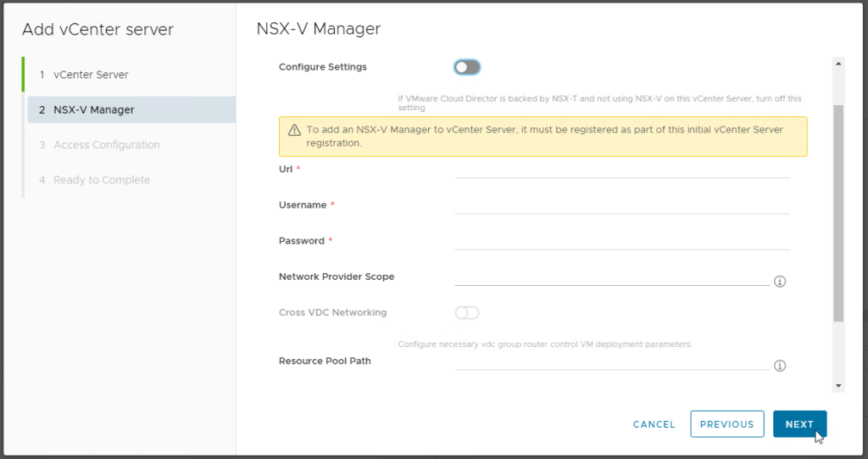Viewport: 868px width, 459px height.
Task: Click the warning triangle icon in yellow banner
Action: (x=294, y=131)
